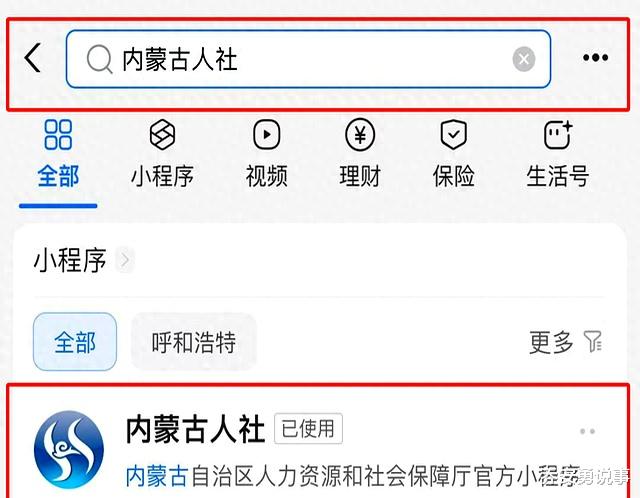Open the three-dot menu at top right
Image resolution: width=640 pixels, height=498 pixels.
(x=596, y=58)
